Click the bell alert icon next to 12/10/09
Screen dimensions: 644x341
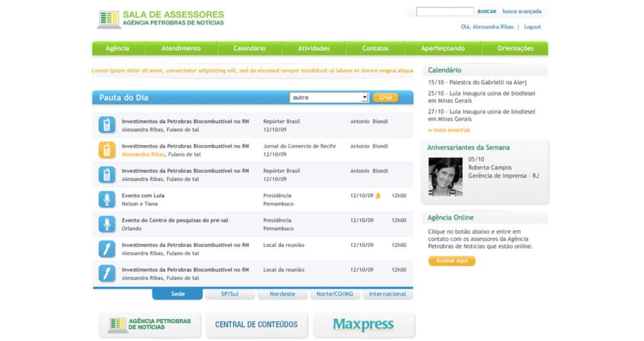378,195
